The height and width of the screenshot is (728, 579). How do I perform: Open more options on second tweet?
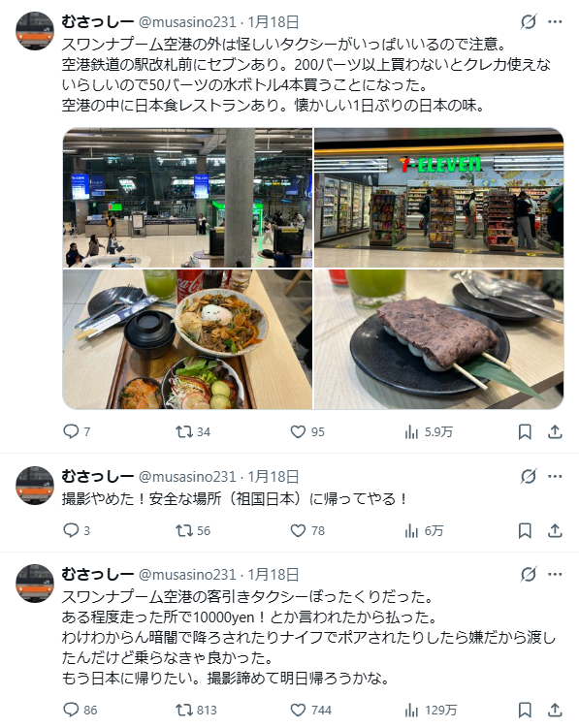point(555,476)
